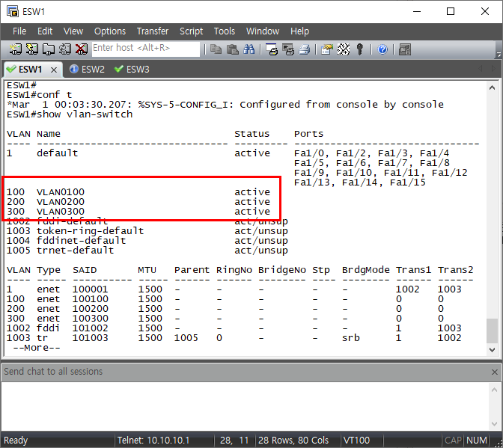Viewport: 503px width, 448px height.
Task: Click the Enter host input field
Action: pos(146,49)
